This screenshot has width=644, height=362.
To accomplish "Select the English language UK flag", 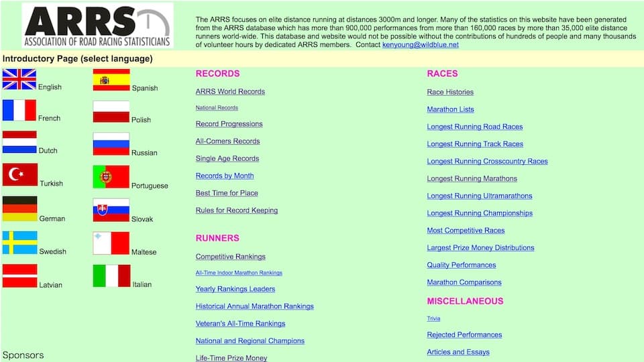I will point(19,79).
